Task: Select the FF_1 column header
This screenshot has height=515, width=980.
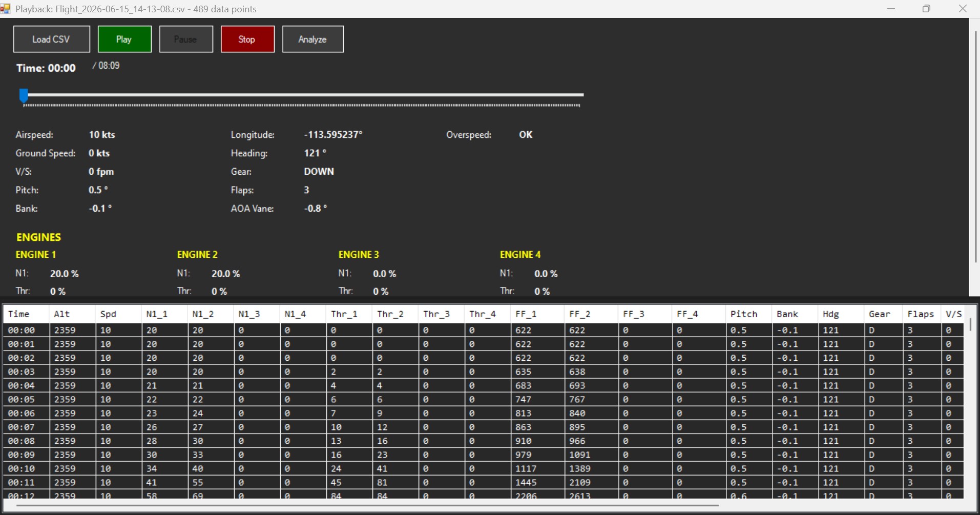Action: click(x=537, y=314)
